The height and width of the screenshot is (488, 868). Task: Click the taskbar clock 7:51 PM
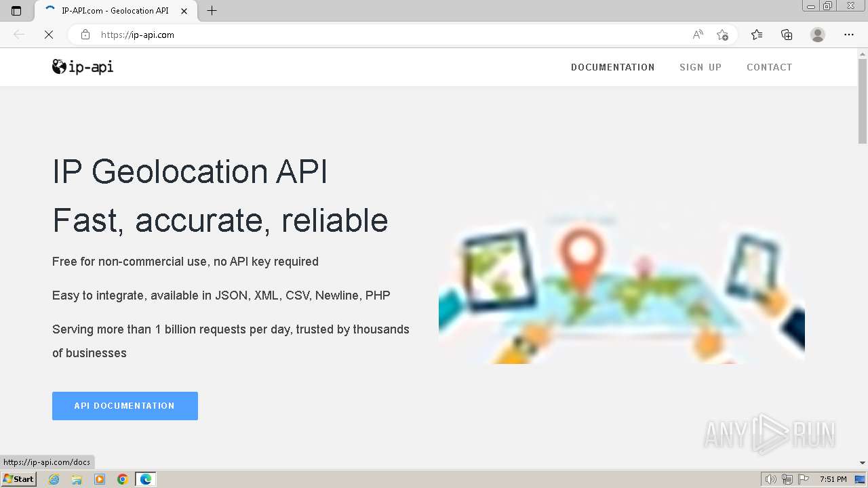tap(833, 479)
